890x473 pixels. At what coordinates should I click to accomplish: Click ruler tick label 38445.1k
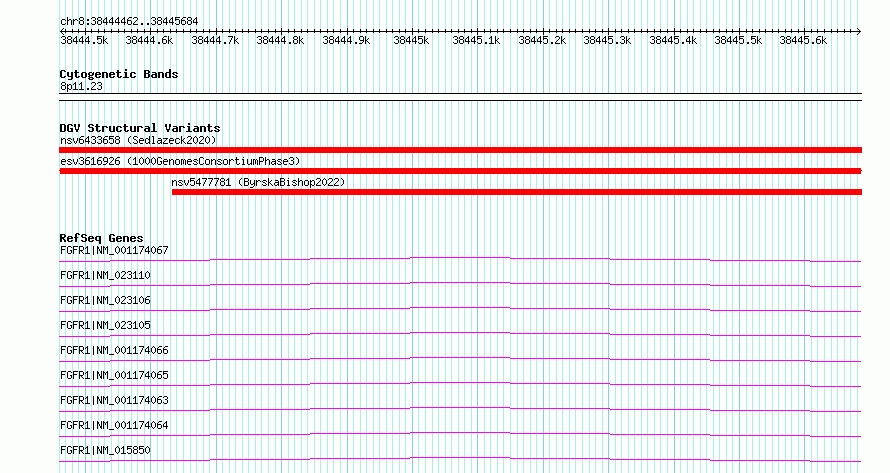[x=476, y=40]
